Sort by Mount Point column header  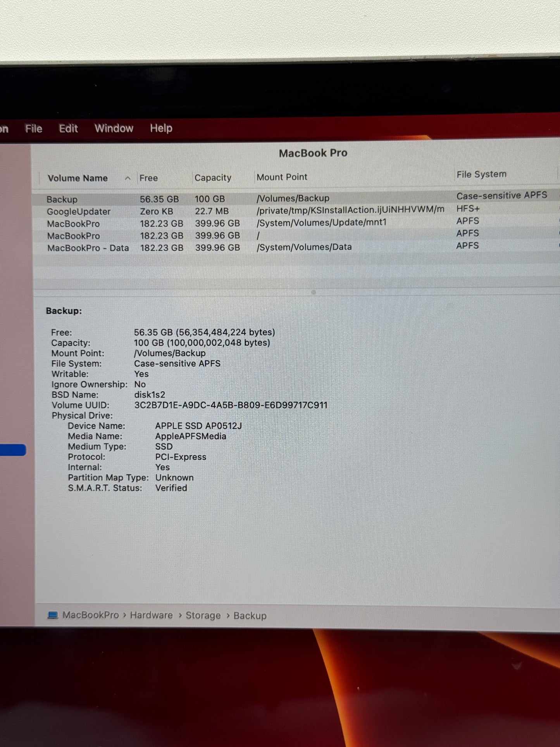[282, 177]
